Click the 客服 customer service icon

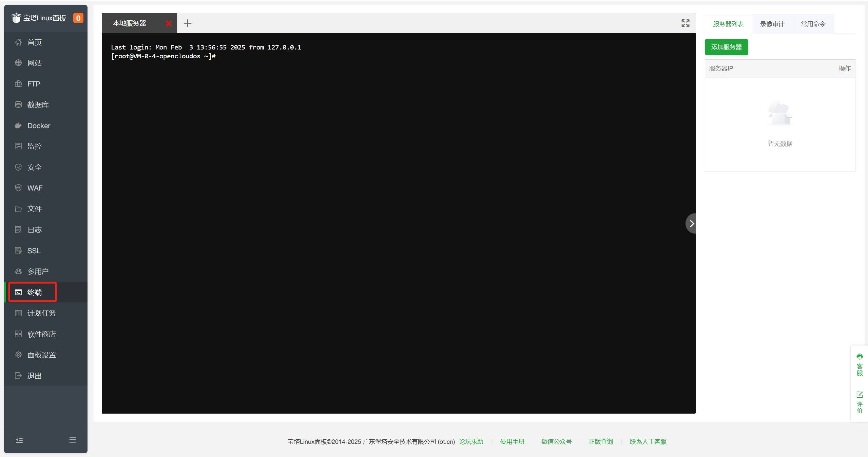click(860, 357)
